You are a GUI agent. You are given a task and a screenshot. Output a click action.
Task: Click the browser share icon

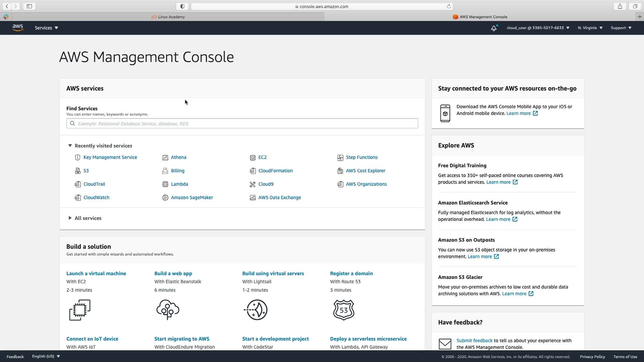[x=620, y=6]
